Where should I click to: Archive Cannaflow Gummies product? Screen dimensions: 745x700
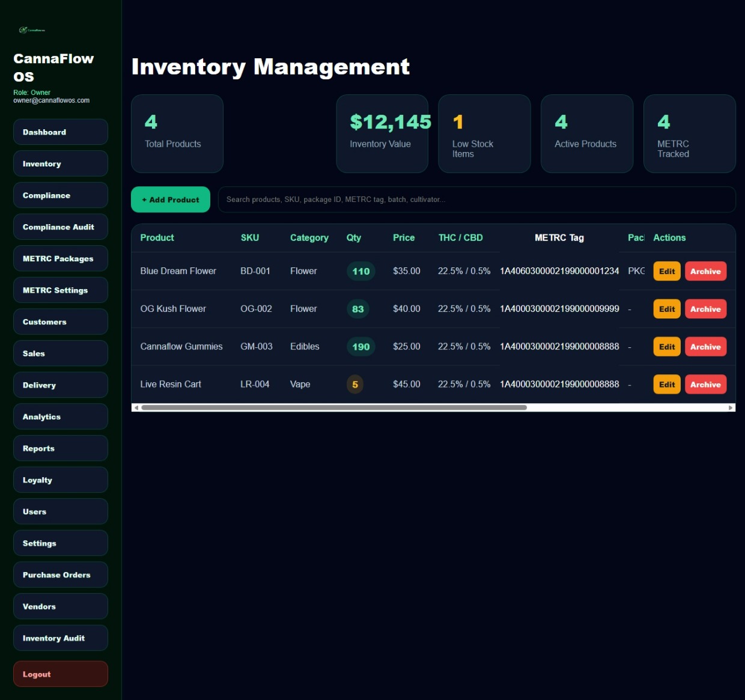[x=706, y=347]
